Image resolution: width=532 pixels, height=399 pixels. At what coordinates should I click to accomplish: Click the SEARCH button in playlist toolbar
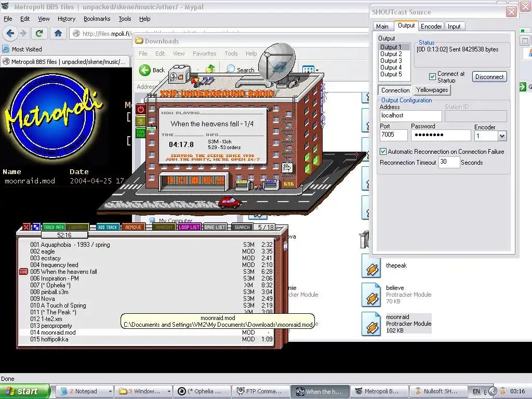click(242, 228)
